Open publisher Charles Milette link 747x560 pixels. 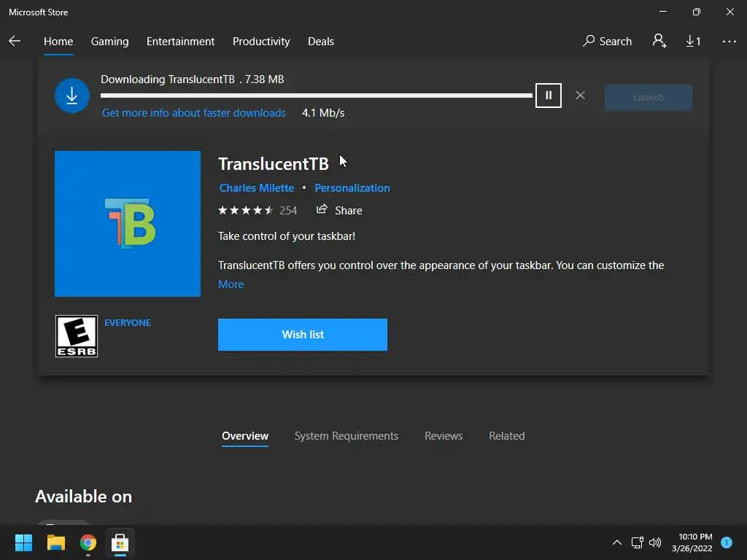[x=256, y=187]
